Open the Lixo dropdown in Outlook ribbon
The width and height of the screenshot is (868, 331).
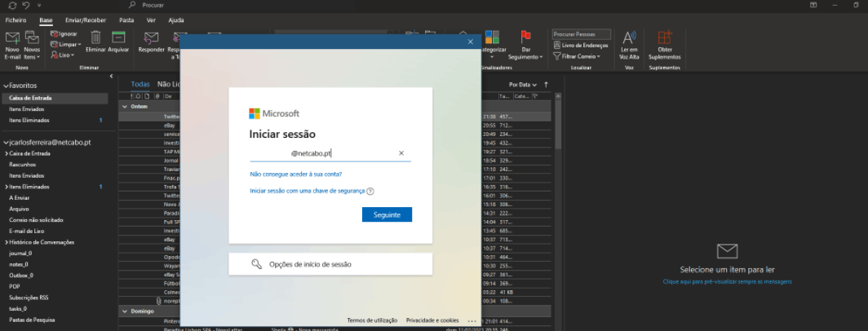(63, 55)
